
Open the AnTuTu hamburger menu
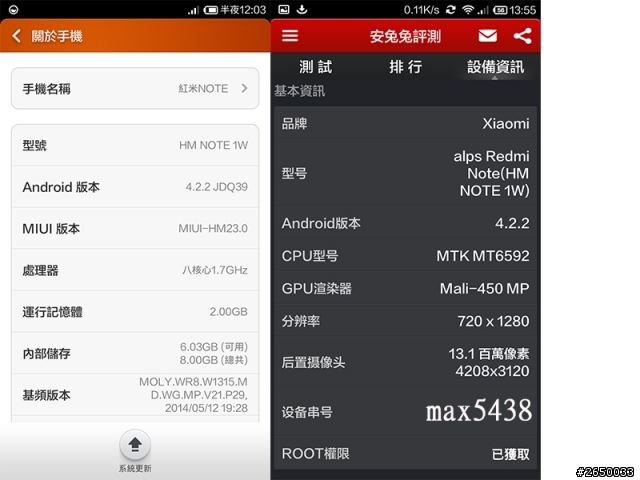coord(290,36)
